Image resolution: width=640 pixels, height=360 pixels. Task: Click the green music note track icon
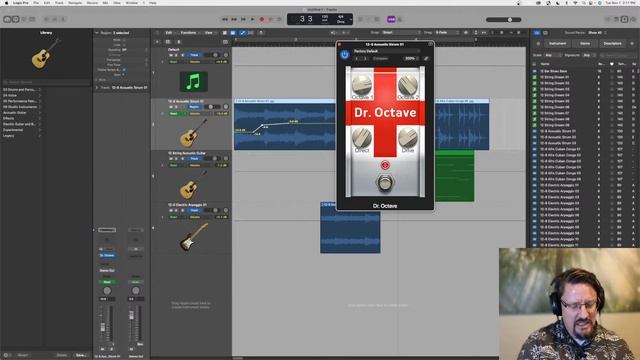[193, 82]
